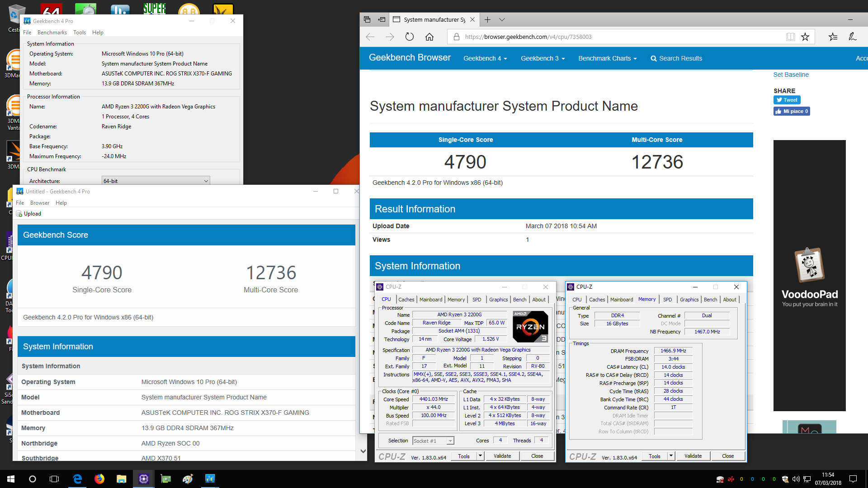Open Browser menu in Untitled Geekbench window
This screenshot has width=868, height=488.
(x=40, y=203)
